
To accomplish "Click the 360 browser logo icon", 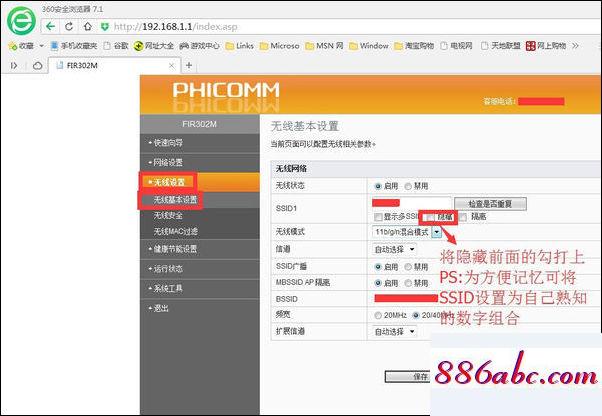I will point(21,21).
